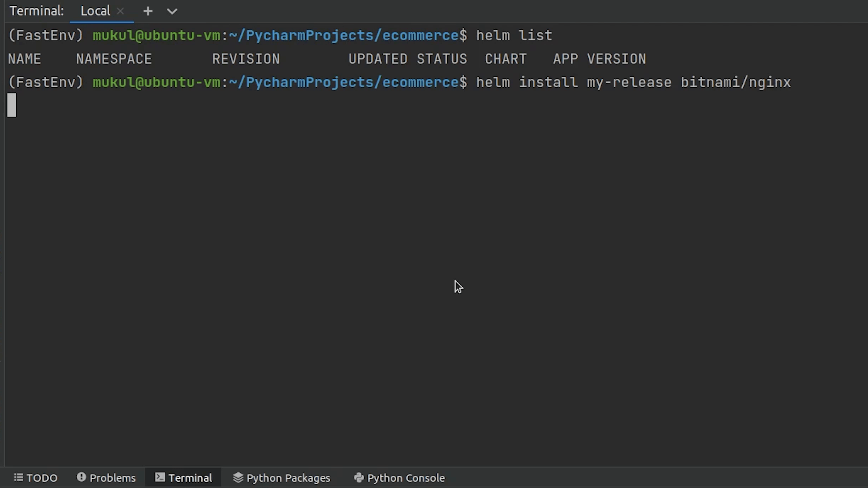Screen dimensions: 868x488
Task: Click the Problems warning icon
Action: pos(81,477)
